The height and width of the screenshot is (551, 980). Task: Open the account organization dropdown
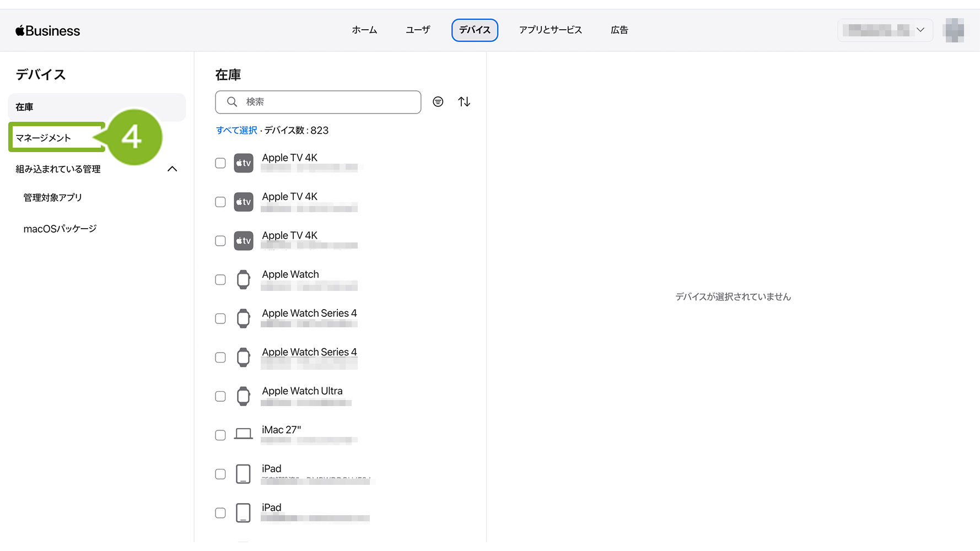point(884,30)
